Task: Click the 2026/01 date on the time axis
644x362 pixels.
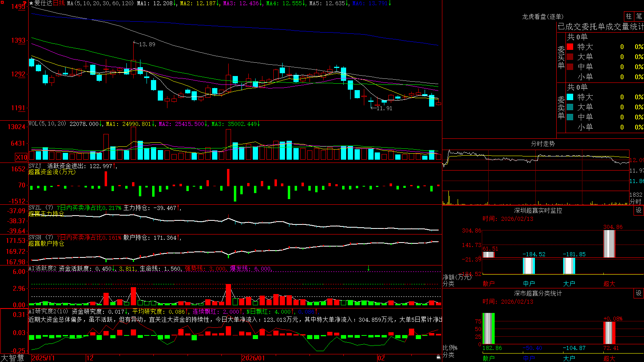Action: [254, 358]
